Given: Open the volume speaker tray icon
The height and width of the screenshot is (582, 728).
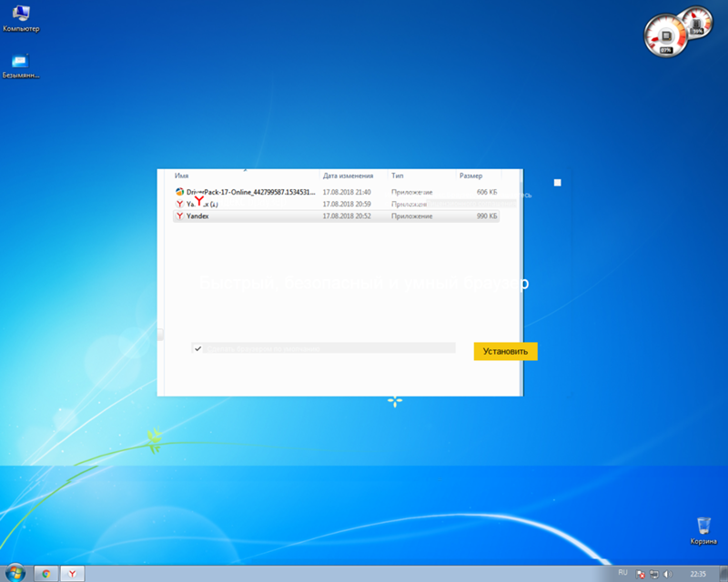Looking at the screenshot, I should [x=668, y=574].
